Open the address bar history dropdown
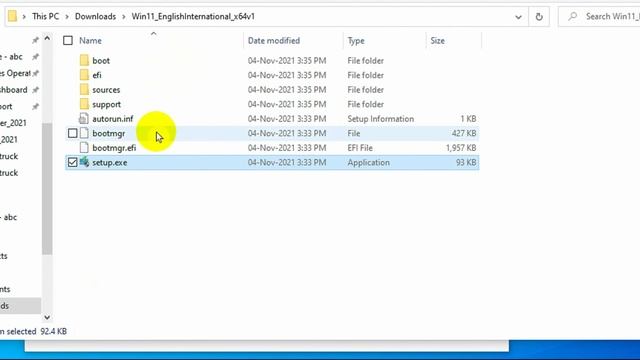The width and height of the screenshot is (640, 360). click(518, 17)
